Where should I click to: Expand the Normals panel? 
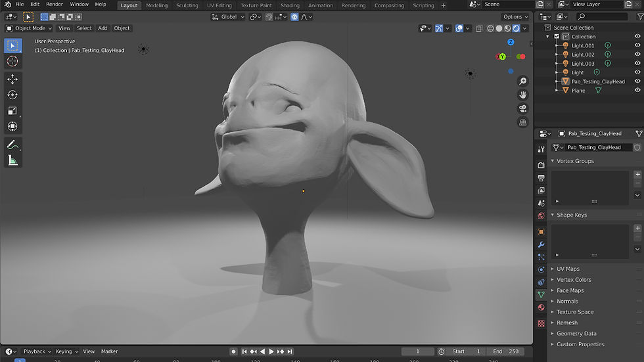[567, 302]
